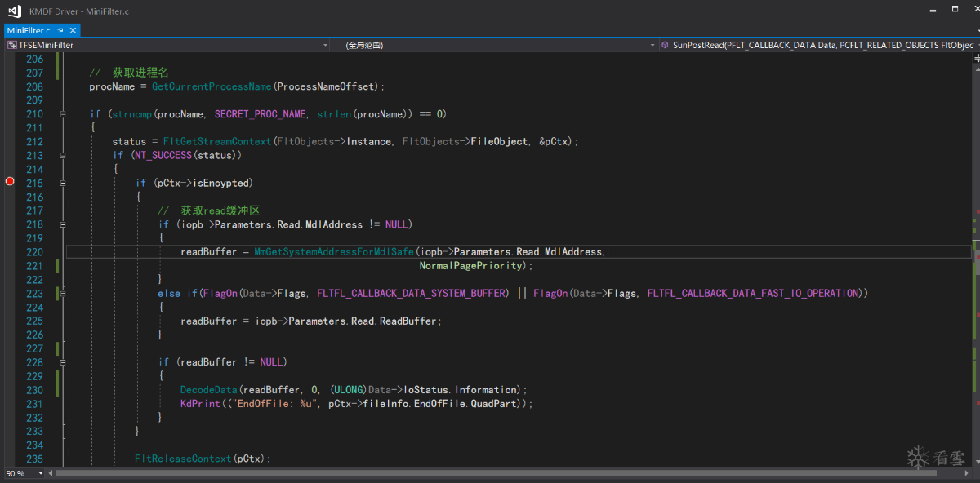Click on NormalPagePriority argument
This screenshot has height=483, width=980.
[470, 266]
